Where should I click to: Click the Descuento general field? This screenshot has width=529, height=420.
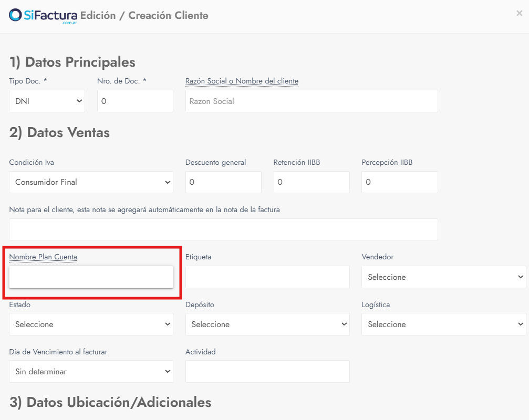pyautogui.click(x=223, y=182)
